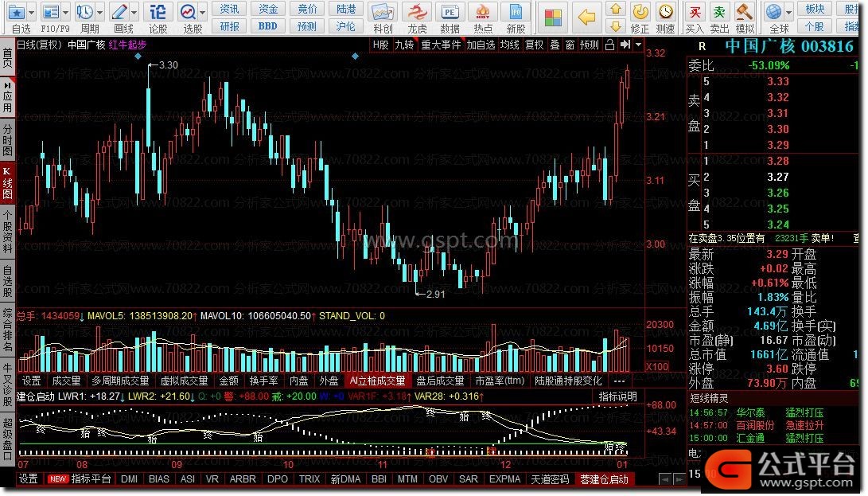Click the 修正 refresh icon
868x496 pixels.
pyautogui.click(x=640, y=11)
